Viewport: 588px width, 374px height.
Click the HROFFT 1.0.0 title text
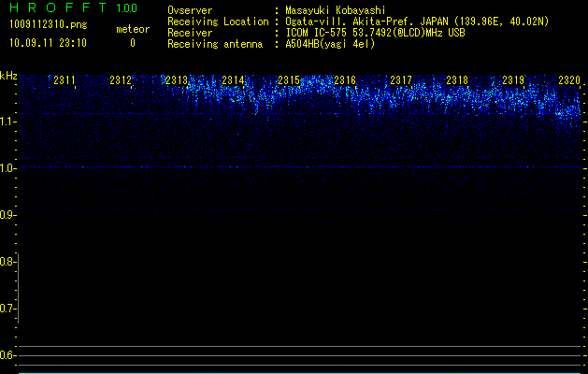coord(73,7)
